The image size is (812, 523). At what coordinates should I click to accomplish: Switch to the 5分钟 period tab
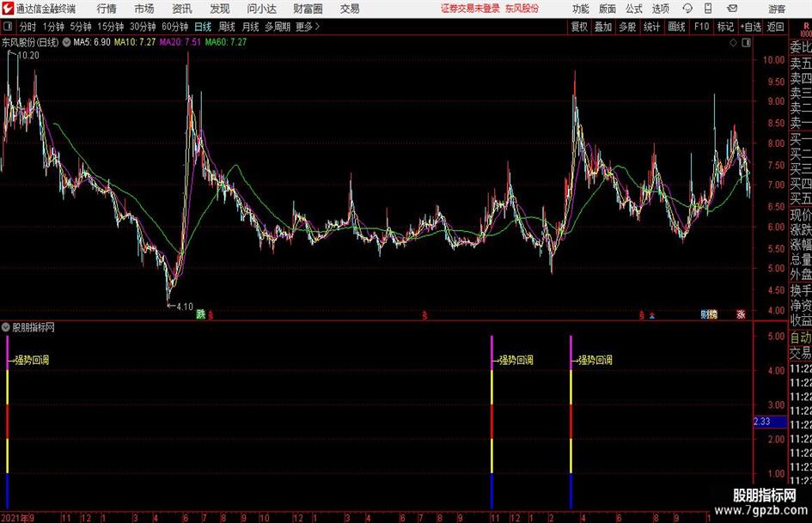81,27
